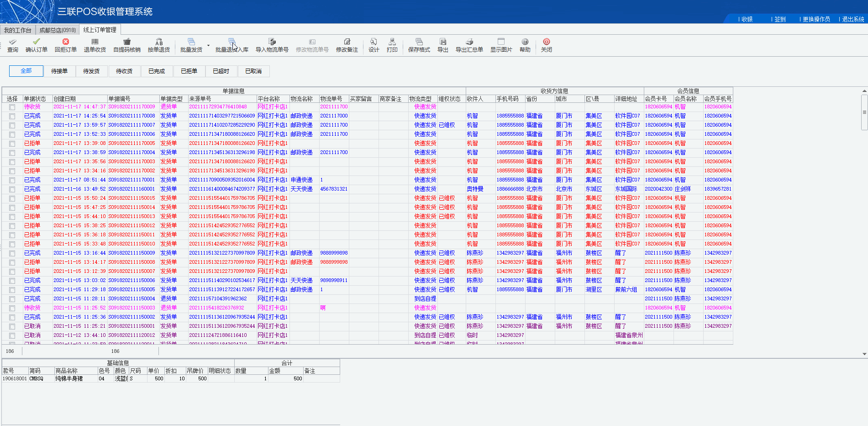Click the 会员卡号 column header

pos(658,99)
